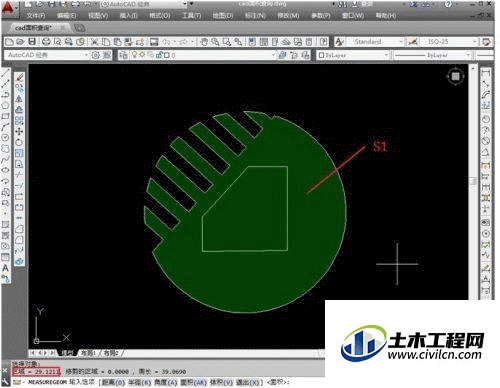Click the Plot Preview icon

pyautogui.click(x=57, y=42)
